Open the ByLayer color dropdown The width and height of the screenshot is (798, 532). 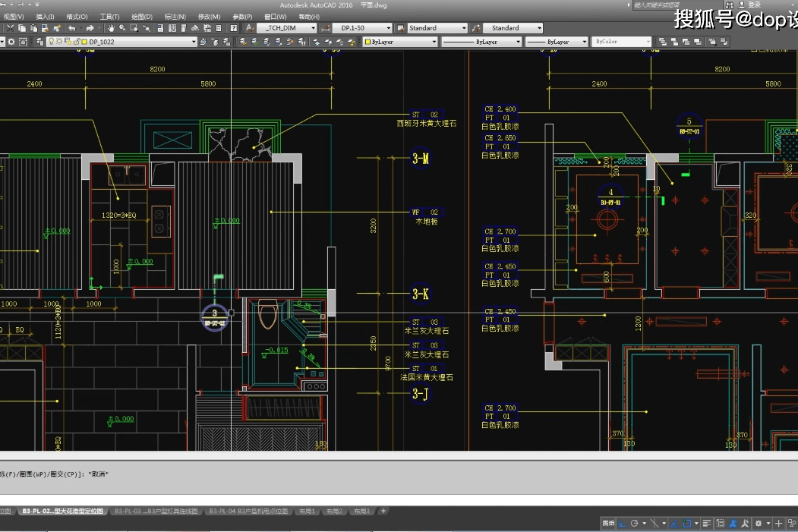pyautogui.click(x=401, y=42)
